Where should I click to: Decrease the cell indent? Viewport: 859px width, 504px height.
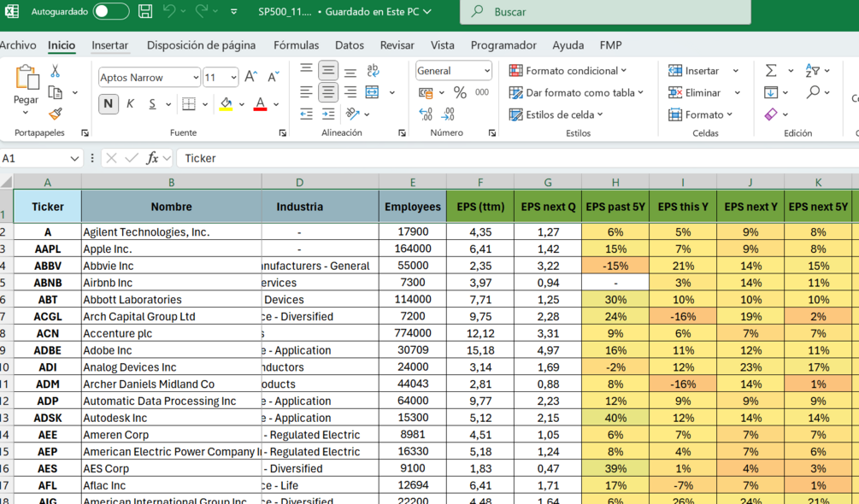[306, 114]
